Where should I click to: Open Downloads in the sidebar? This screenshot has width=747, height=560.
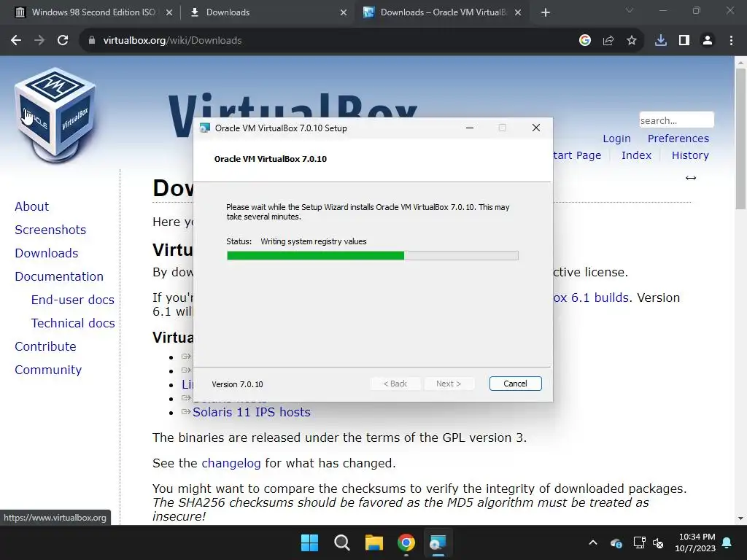click(x=46, y=253)
